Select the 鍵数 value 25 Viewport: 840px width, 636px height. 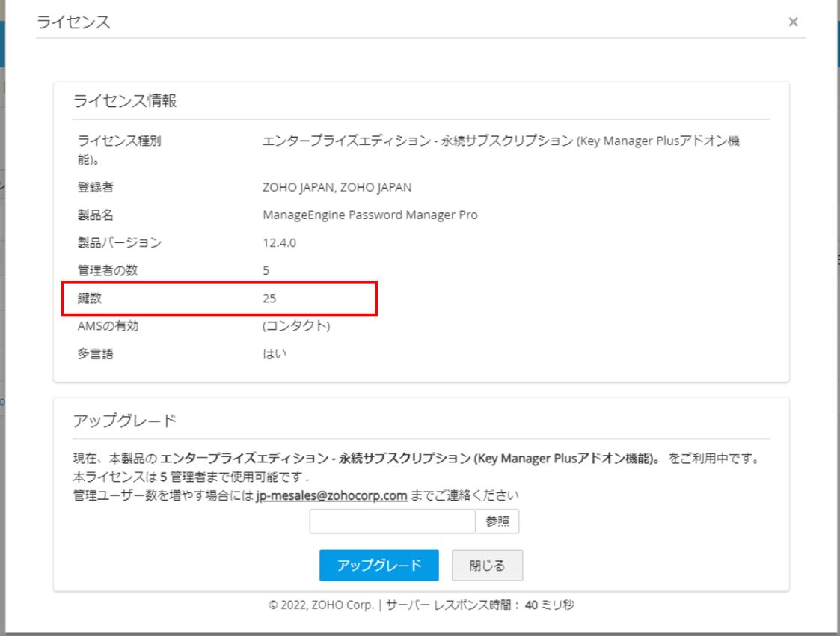coord(269,299)
